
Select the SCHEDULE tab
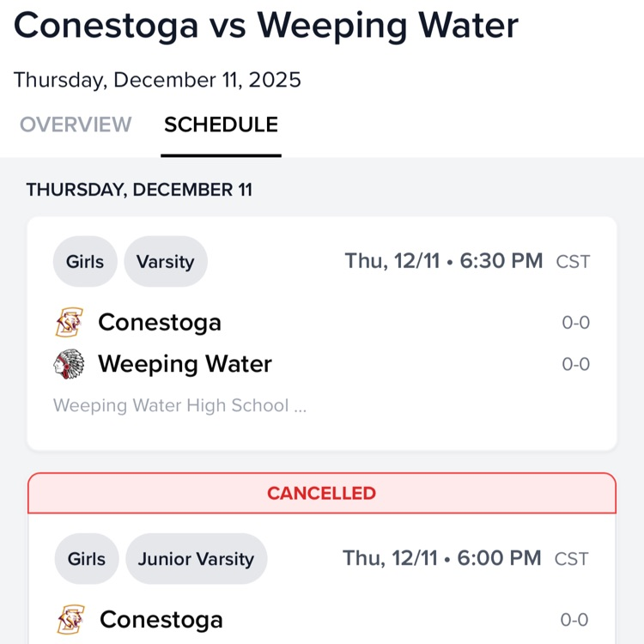click(x=221, y=125)
